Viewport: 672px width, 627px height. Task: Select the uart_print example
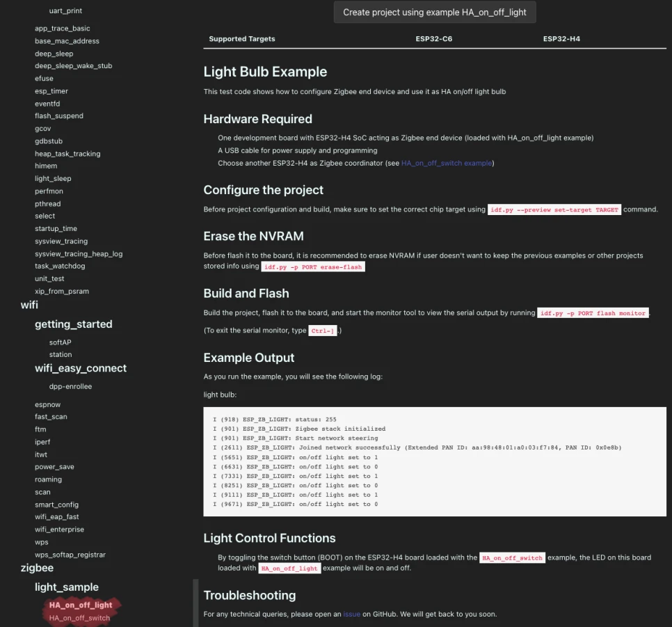pyautogui.click(x=65, y=11)
